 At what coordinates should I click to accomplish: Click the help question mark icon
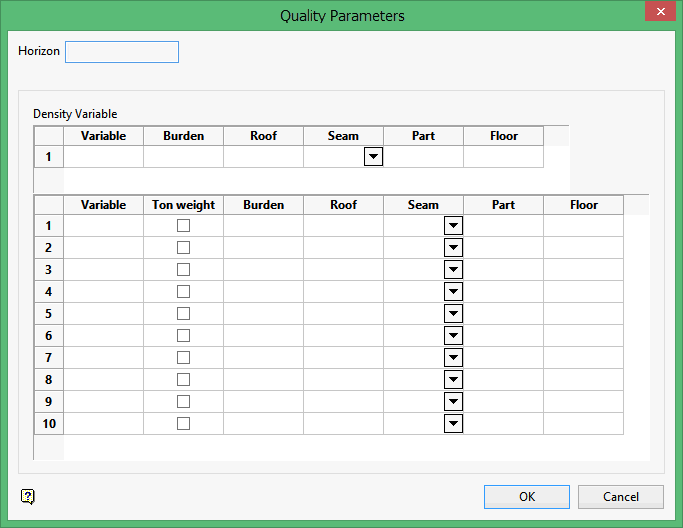click(28, 496)
